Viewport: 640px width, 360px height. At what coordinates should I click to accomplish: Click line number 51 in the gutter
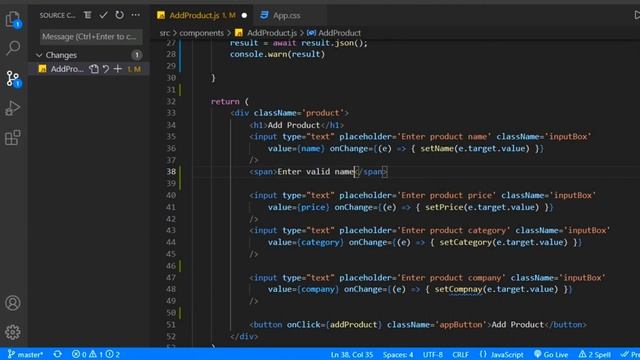[x=171, y=324]
